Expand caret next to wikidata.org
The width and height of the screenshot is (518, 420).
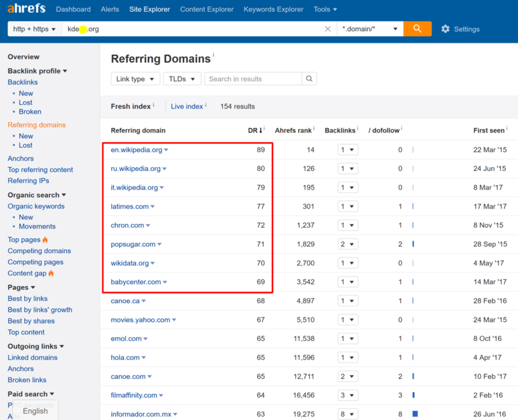point(153,263)
